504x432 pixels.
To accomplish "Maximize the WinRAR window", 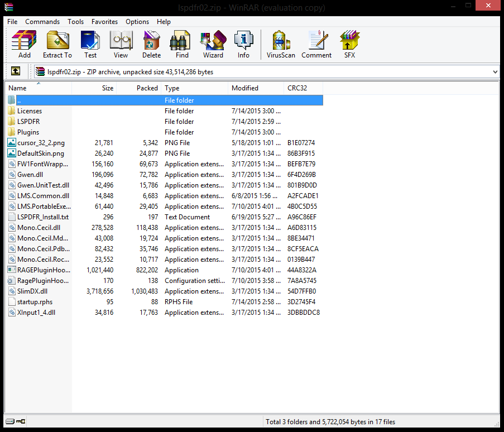I will (x=468, y=6).
